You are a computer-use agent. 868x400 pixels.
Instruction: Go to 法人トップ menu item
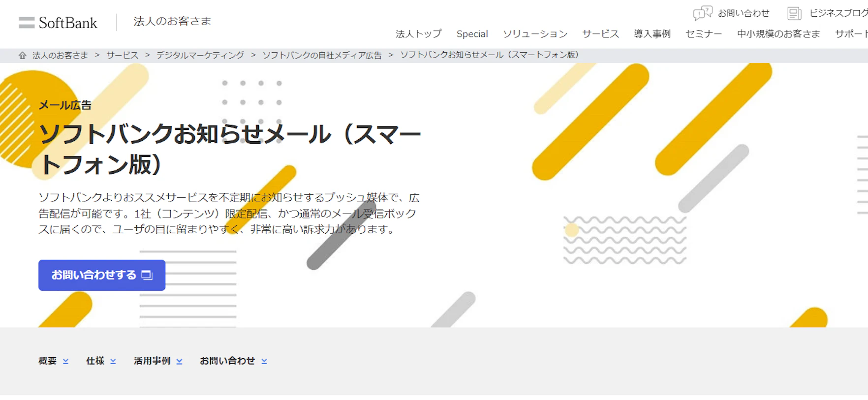tap(419, 34)
